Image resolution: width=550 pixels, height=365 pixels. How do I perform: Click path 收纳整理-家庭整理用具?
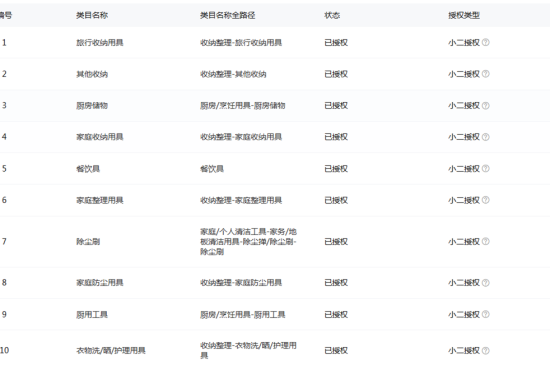pos(241,200)
